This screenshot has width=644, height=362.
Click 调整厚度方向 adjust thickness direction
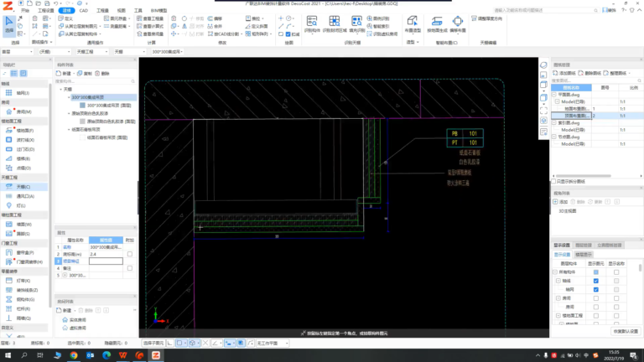[487, 18]
